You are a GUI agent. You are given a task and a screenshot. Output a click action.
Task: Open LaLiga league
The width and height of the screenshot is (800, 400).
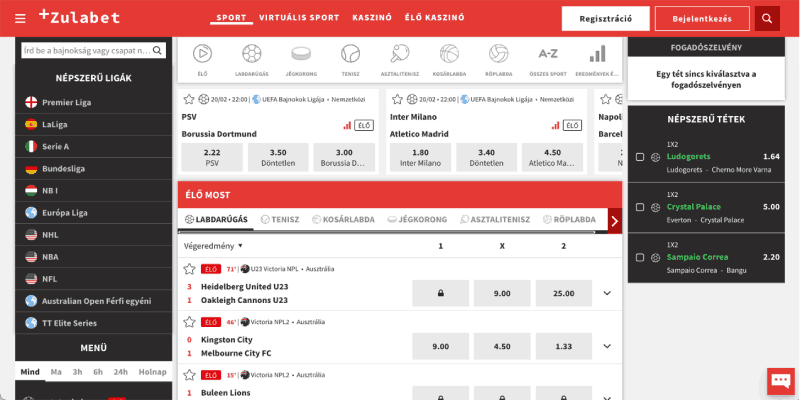[93, 124]
